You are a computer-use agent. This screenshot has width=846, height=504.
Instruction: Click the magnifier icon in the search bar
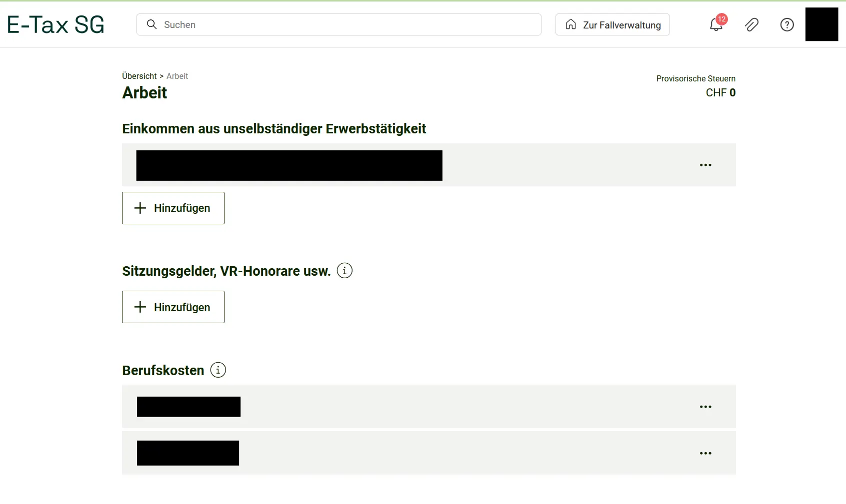point(151,24)
